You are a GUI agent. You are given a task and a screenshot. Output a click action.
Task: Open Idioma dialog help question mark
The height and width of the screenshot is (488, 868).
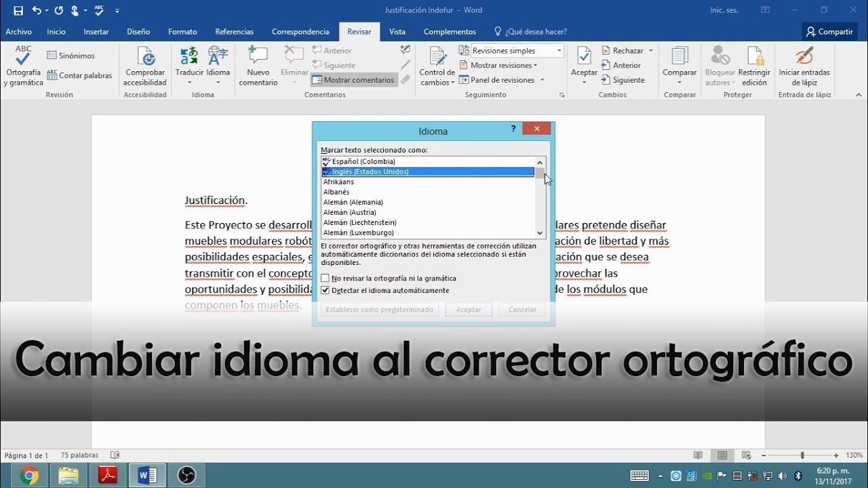click(513, 129)
